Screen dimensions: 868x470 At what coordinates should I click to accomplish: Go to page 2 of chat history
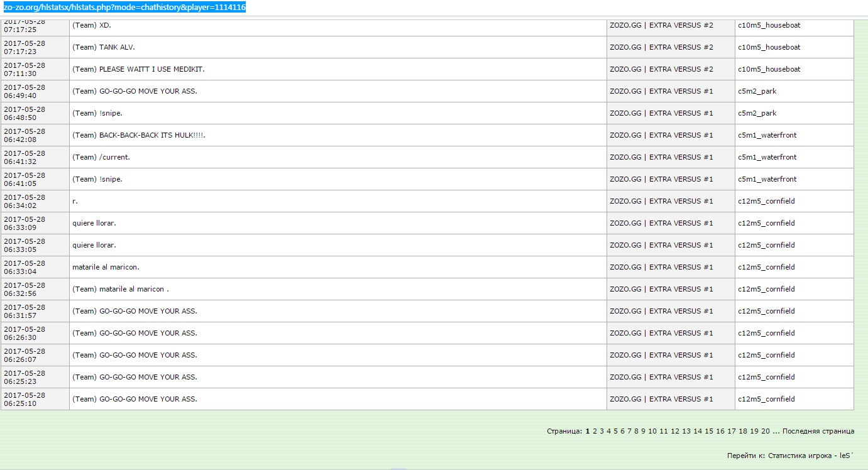[x=595, y=431]
